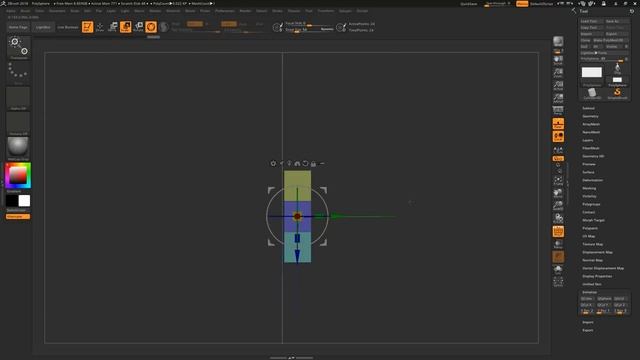The height and width of the screenshot is (360, 640).
Task: Select the Move transform icon in top shelf
Action: pyautogui.click(x=113, y=27)
